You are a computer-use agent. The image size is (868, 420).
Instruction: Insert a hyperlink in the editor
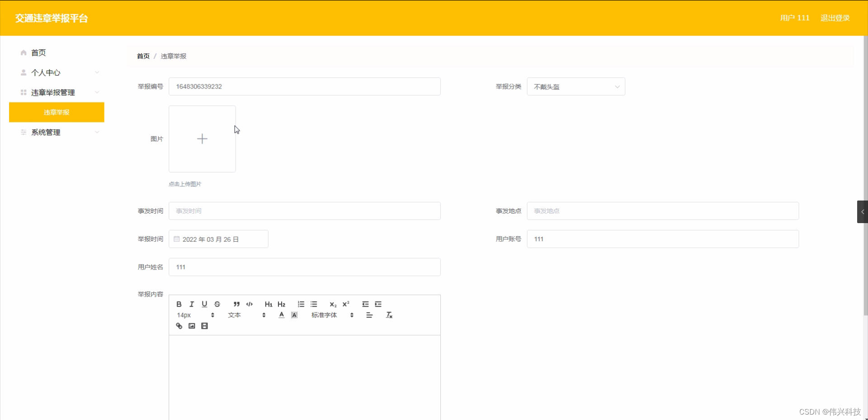[179, 326]
